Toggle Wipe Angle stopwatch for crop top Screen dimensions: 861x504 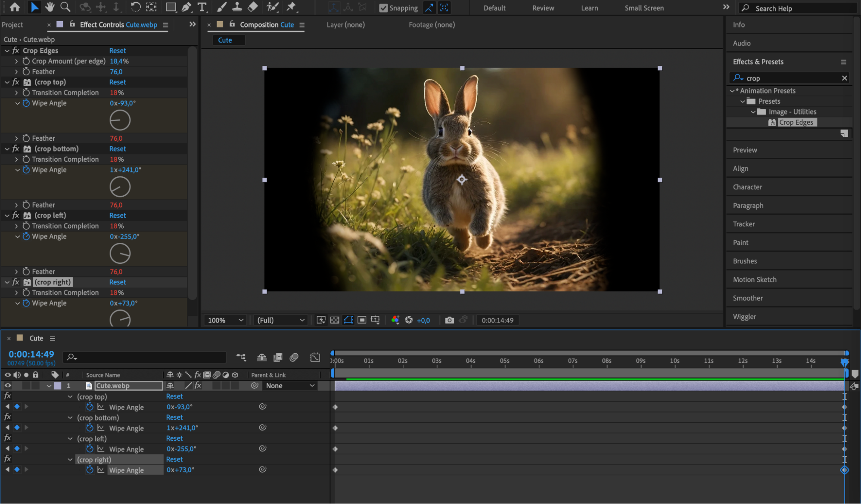[26, 103]
